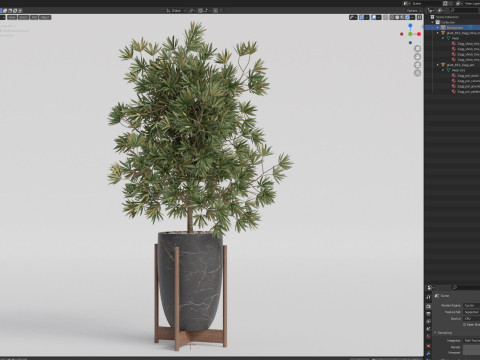Expand the Background object row
Image resolution: width=480 pixels, height=360 pixels.
[438, 28]
